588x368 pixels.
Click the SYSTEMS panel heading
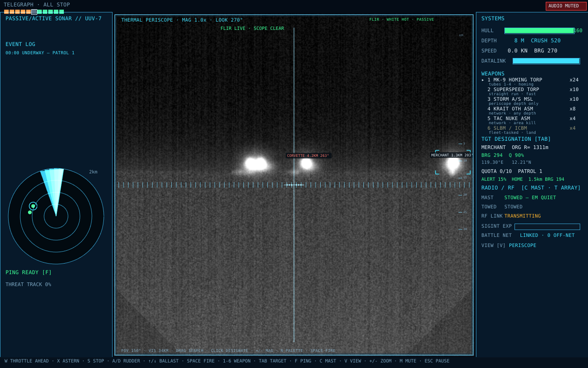point(493,18)
